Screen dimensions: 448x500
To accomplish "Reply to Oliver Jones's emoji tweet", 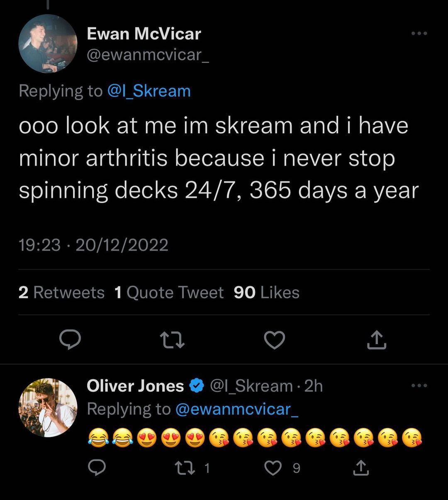I will point(97,468).
